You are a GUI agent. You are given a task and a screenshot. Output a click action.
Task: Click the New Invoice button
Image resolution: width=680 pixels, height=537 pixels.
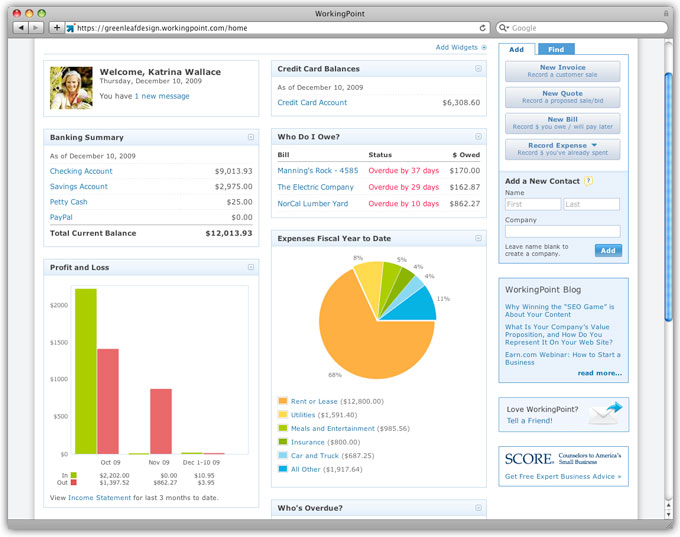coord(562,71)
